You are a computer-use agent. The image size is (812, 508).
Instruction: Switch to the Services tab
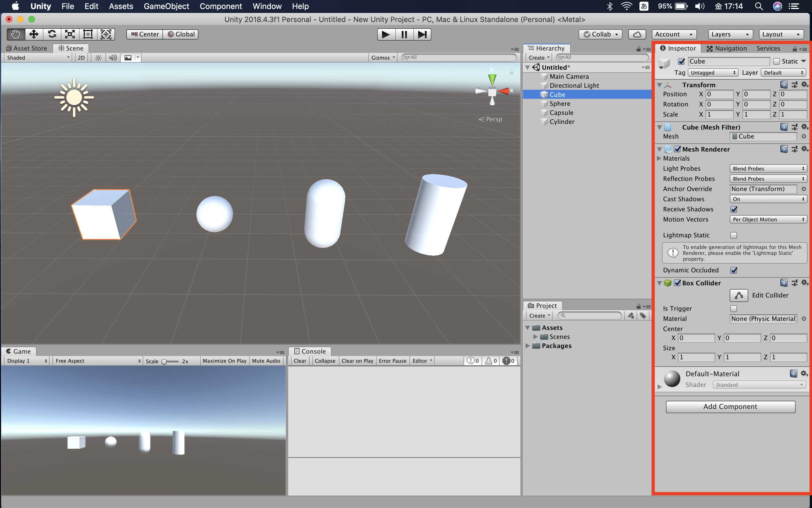click(x=768, y=48)
